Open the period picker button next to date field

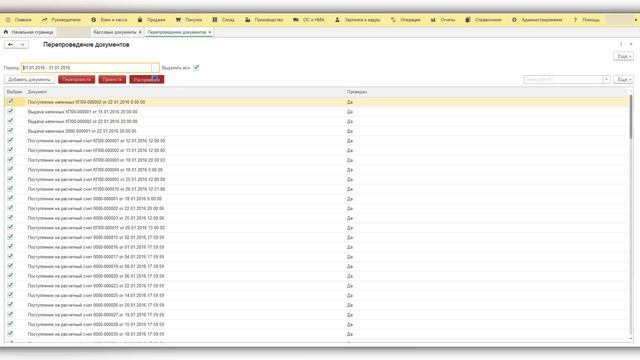[155, 68]
